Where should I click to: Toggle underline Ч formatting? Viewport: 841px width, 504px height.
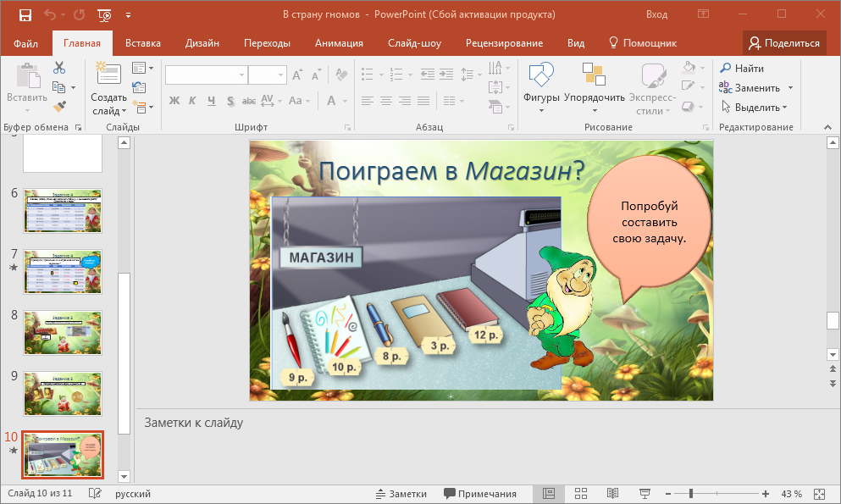212,101
